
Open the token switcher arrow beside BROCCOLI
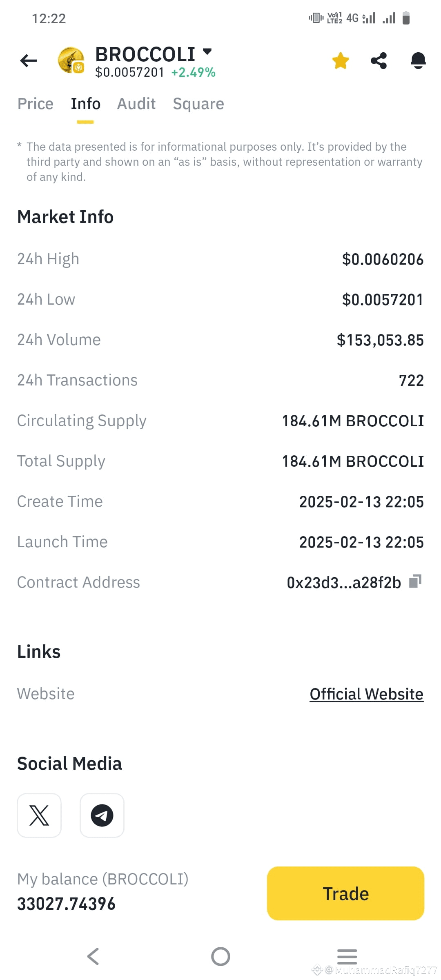tap(207, 52)
